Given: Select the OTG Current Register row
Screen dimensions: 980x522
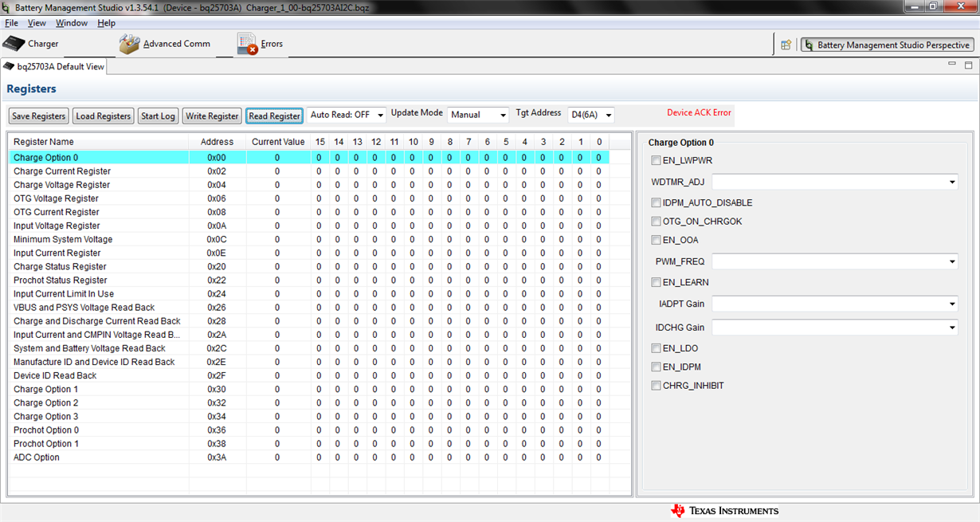Looking at the screenshot, I should 309,212.
